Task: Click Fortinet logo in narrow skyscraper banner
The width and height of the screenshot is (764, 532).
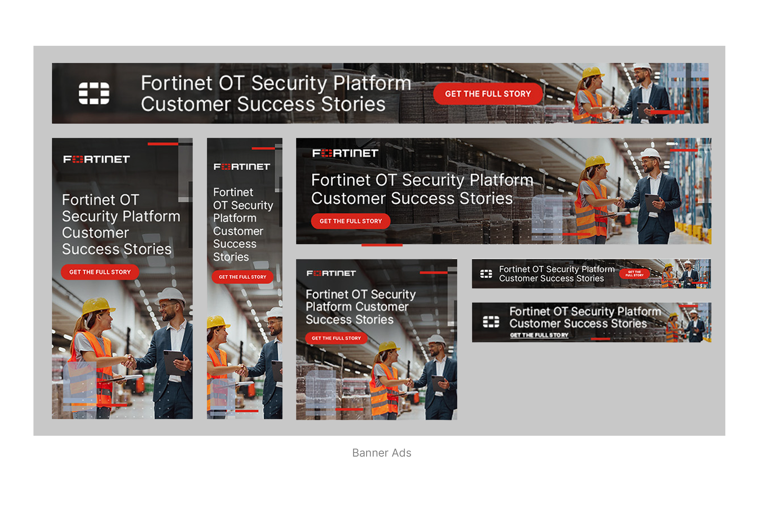Action: point(242,167)
